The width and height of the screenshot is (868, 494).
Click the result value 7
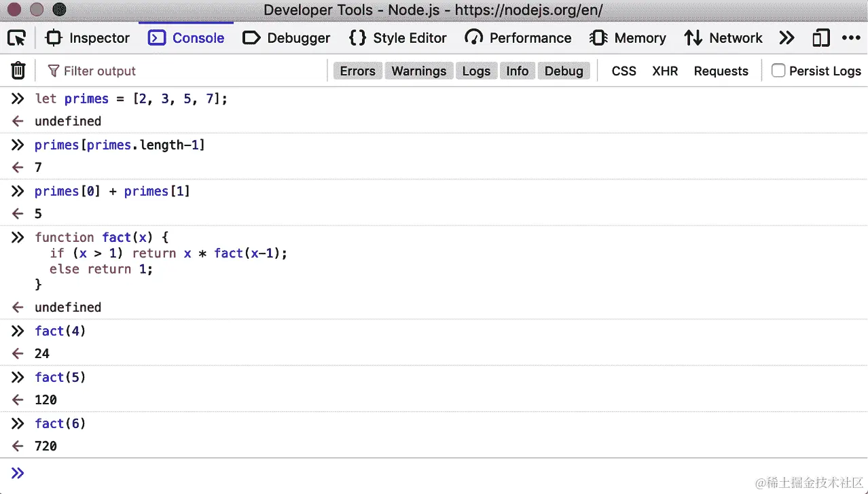(x=38, y=167)
